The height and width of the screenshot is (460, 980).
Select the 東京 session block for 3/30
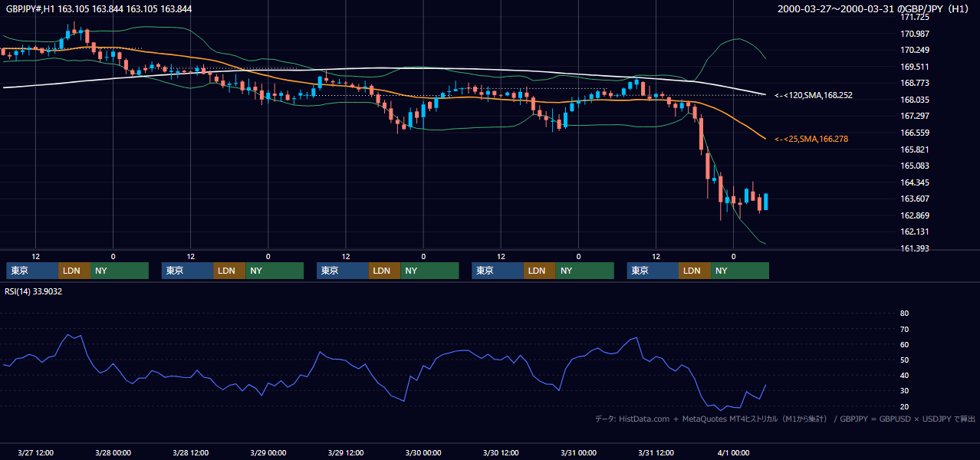(498, 271)
